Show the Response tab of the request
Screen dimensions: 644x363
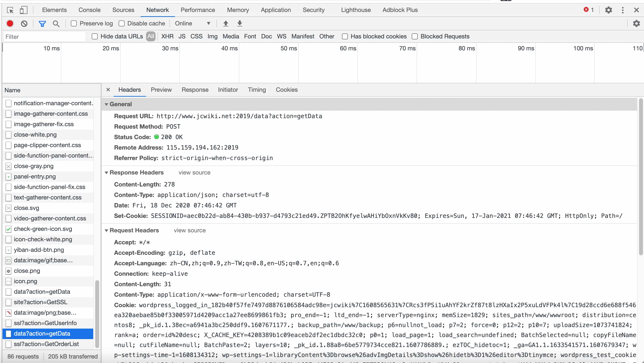(x=195, y=90)
